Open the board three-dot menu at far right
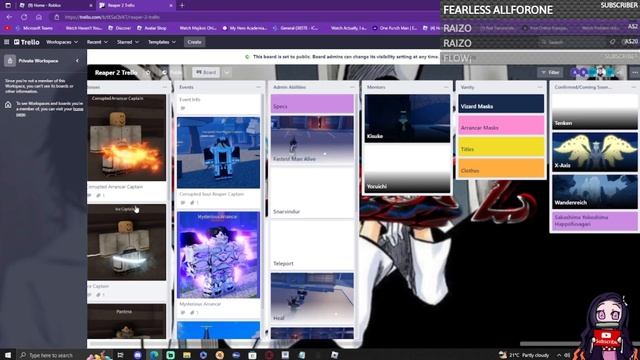640x360 pixels. click(635, 73)
